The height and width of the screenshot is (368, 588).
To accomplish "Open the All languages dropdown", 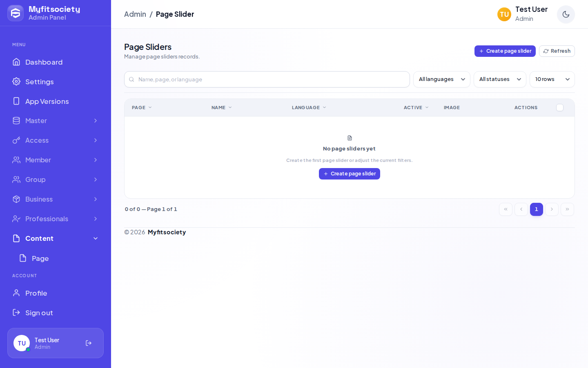I will coord(442,79).
